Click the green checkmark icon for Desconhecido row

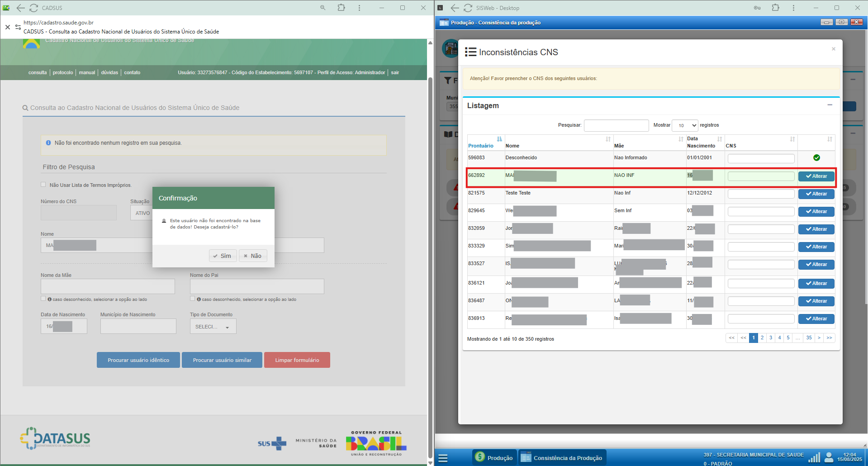click(816, 158)
